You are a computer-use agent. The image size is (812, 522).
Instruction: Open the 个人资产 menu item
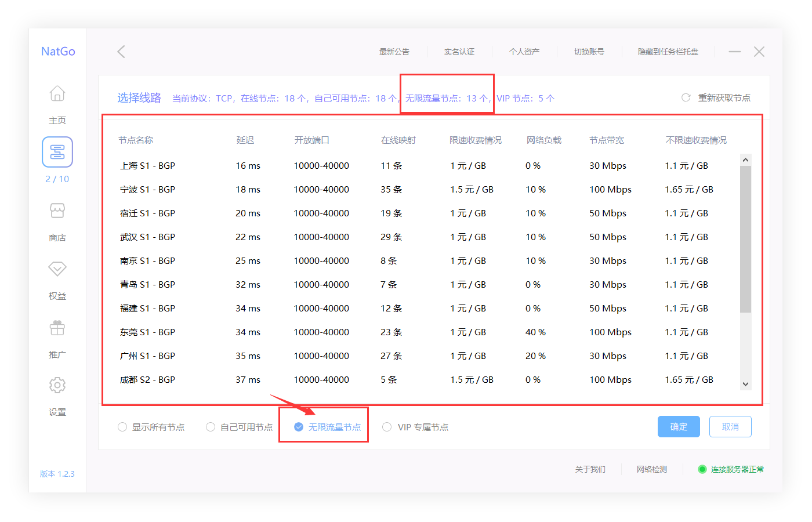click(524, 52)
